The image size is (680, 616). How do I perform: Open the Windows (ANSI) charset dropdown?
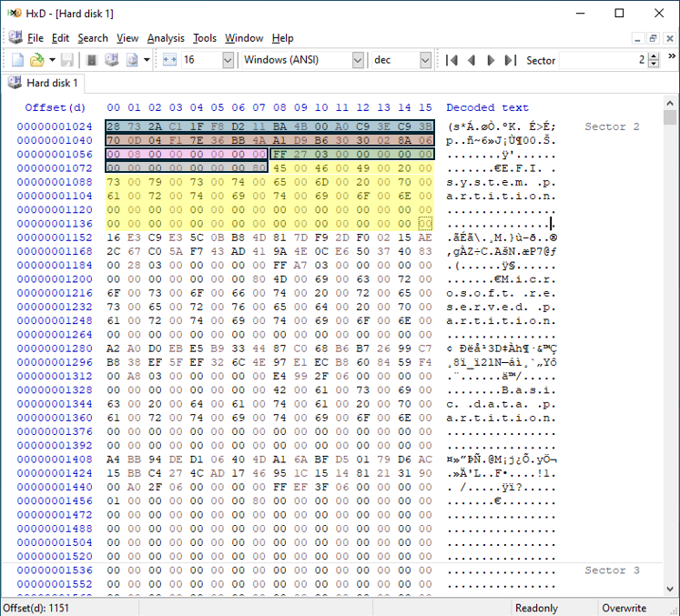[x=358, y=60]
